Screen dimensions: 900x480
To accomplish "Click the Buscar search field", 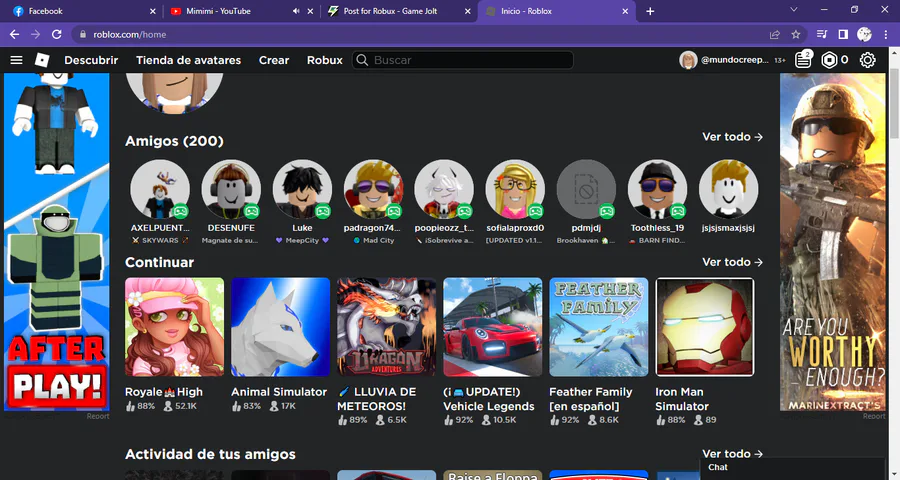I will pyautogui.click(x=463, y=60).
